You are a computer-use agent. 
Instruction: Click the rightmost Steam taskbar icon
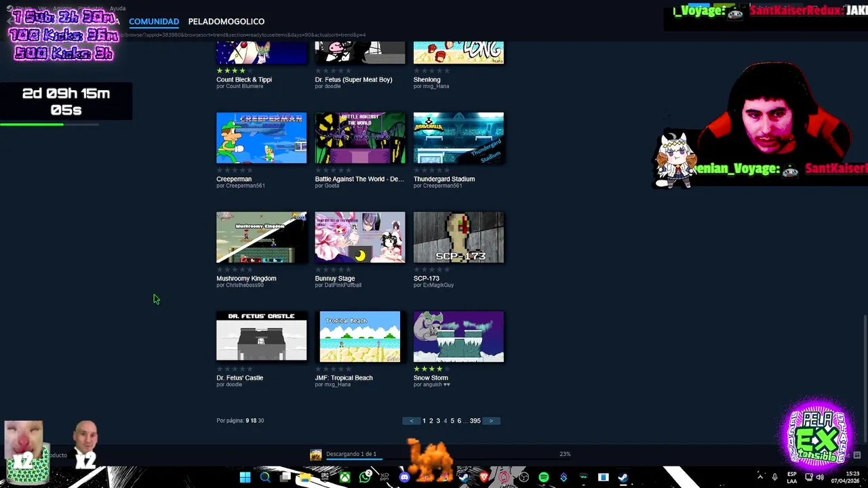pyautogui.click(x=623, y=477)
